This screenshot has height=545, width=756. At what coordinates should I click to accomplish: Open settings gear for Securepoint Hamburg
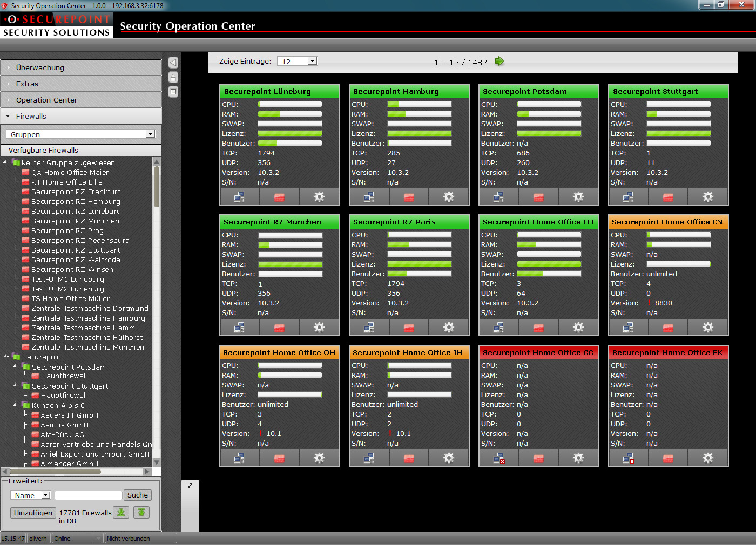pyautogui.click(x=449, y=197)
